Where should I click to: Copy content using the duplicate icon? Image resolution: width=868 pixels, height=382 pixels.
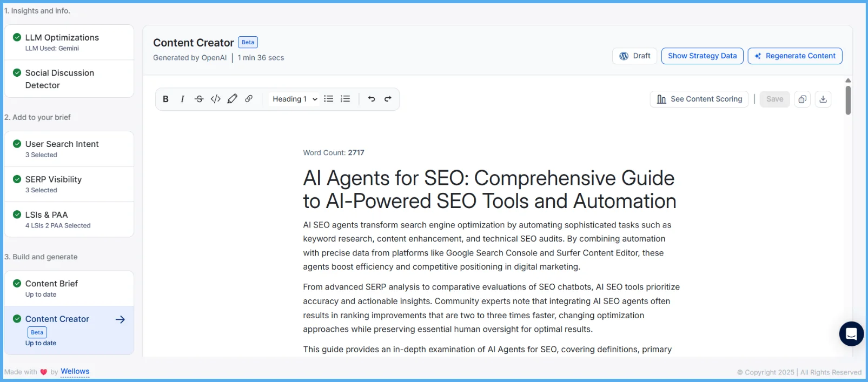[802, 99]
